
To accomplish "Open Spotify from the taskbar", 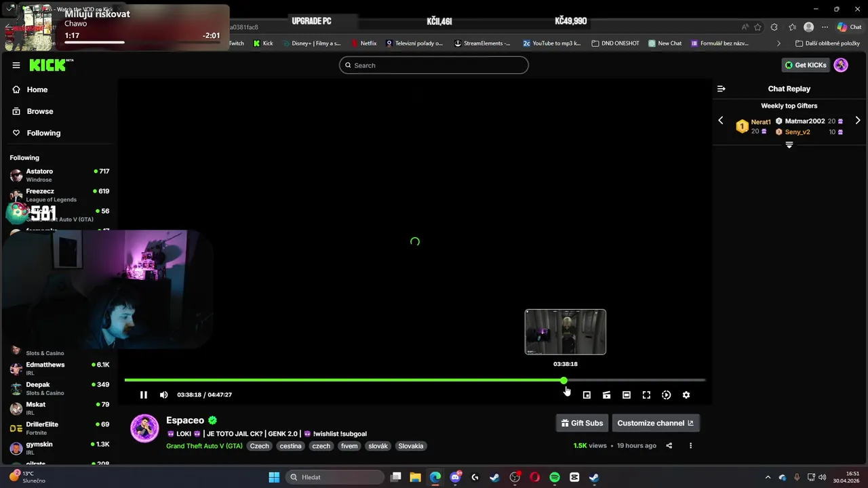I will point(555,477).
